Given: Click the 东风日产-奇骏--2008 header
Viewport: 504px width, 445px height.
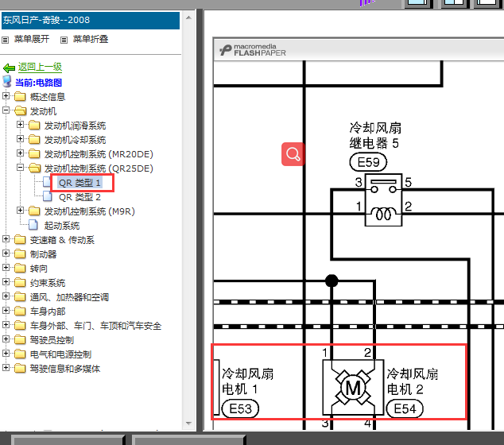Looking at the screenshot, I should (x=91, y=20).
